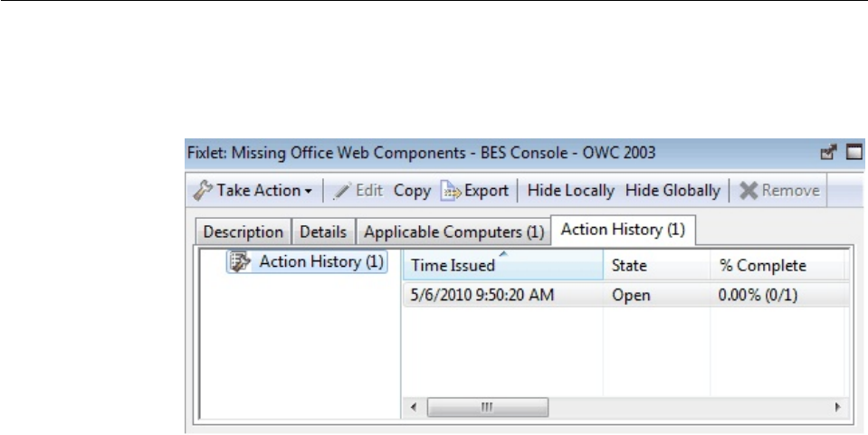Click the State column header
The height and width of the screenshot is (435, 868).
click(629, 266)
